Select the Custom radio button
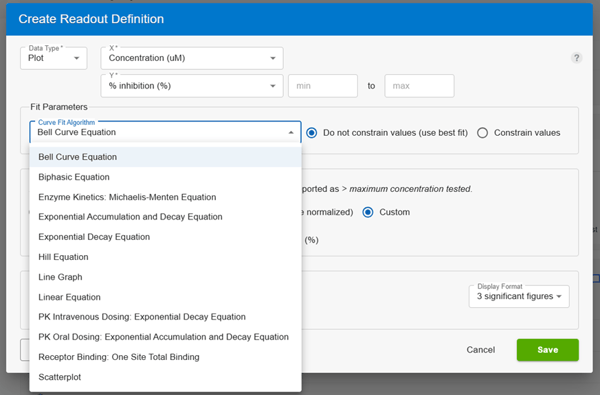 pyautogui.click(x=368, y=212)
